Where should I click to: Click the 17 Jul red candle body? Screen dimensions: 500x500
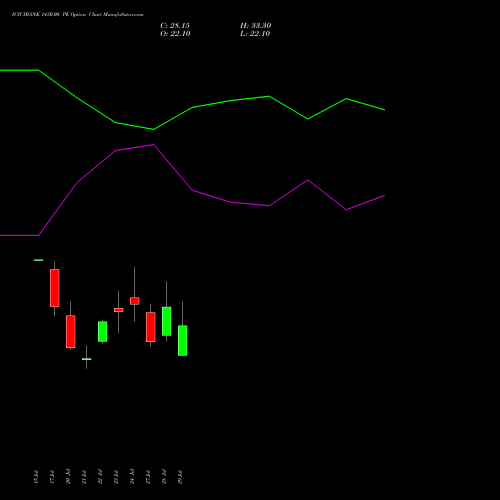[x=55, y=288]
